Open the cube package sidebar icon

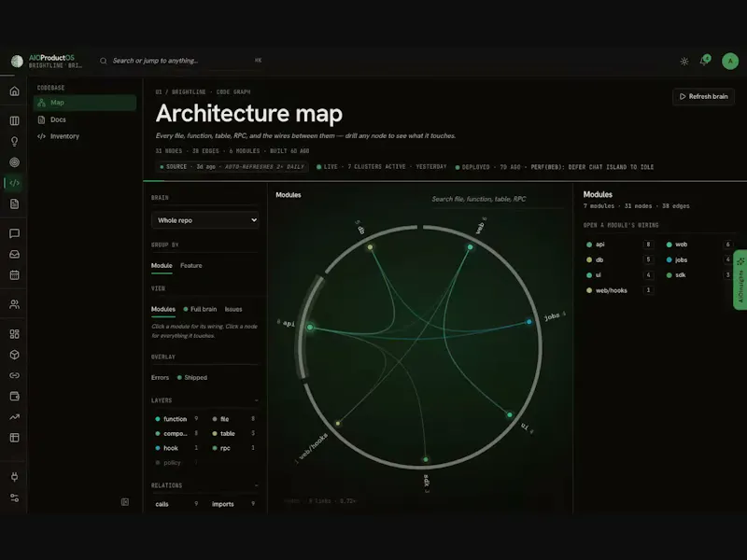14,355
